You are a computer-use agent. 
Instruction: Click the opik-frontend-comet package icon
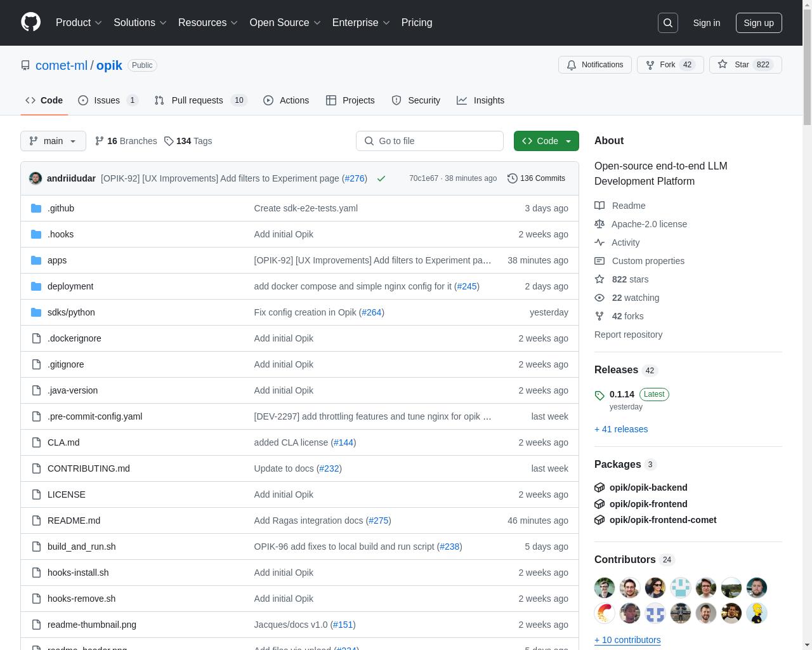pyautogui.click(x=599, y=520)
